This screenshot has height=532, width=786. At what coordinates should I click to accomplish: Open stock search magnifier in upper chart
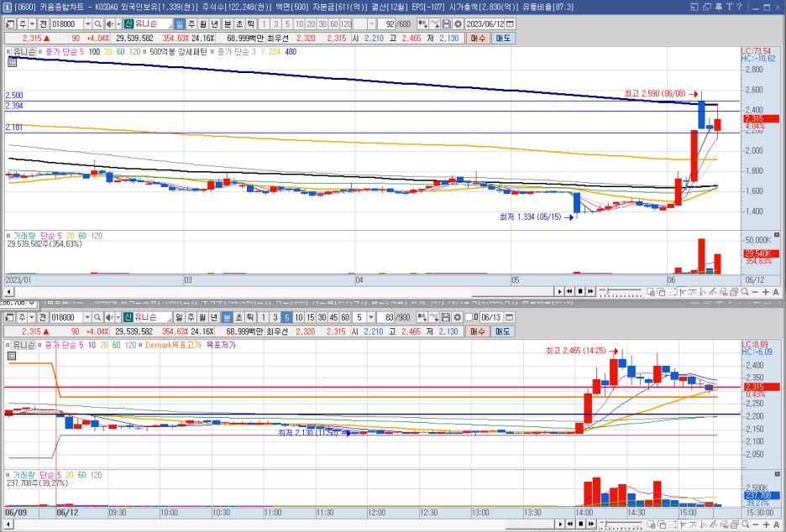[x=98, y=24]
